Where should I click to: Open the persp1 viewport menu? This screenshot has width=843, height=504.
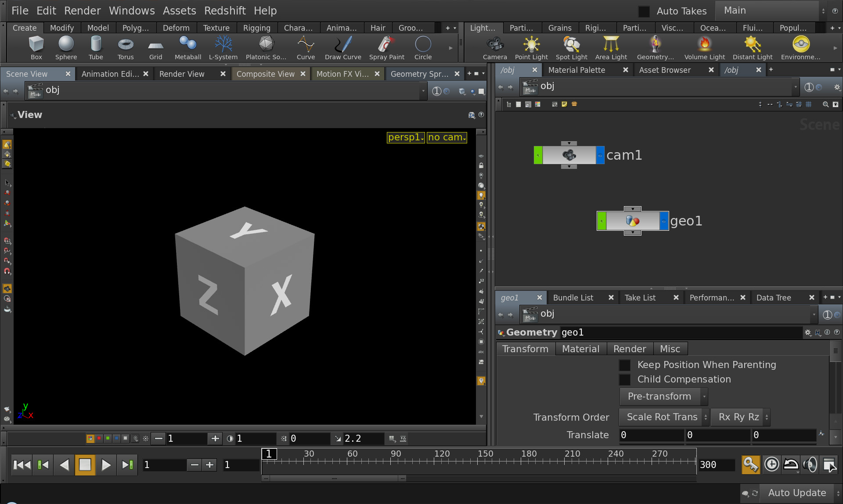[405, 137]
